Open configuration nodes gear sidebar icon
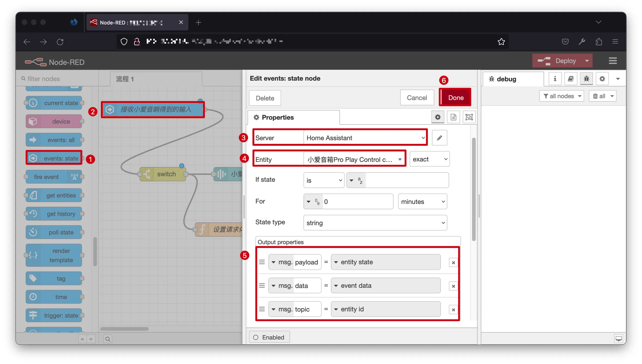The height and width of the screenshot is (364, 642). pyautogui.click(x=602, y=79)
